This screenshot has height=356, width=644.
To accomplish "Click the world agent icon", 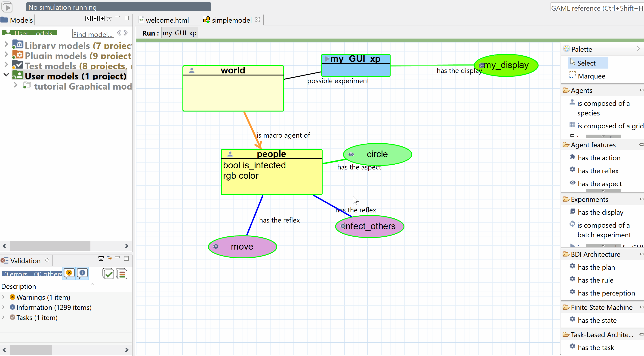I will coord(191,69).
